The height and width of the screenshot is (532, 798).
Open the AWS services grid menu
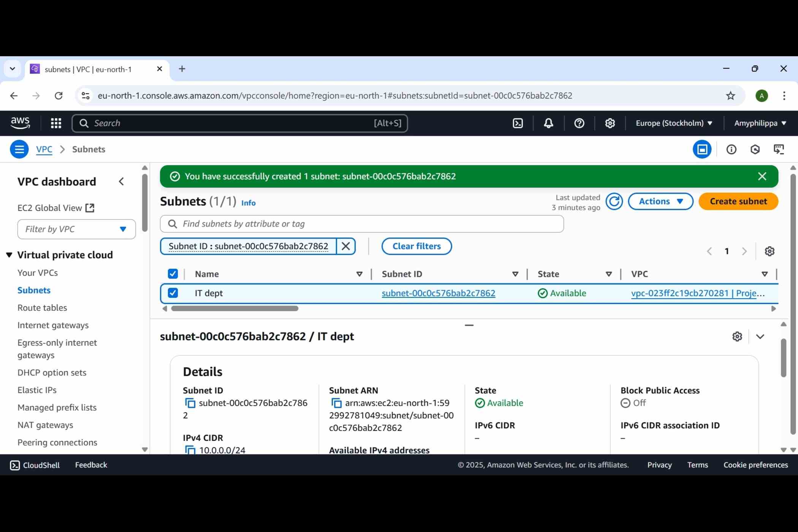point(56,123)
